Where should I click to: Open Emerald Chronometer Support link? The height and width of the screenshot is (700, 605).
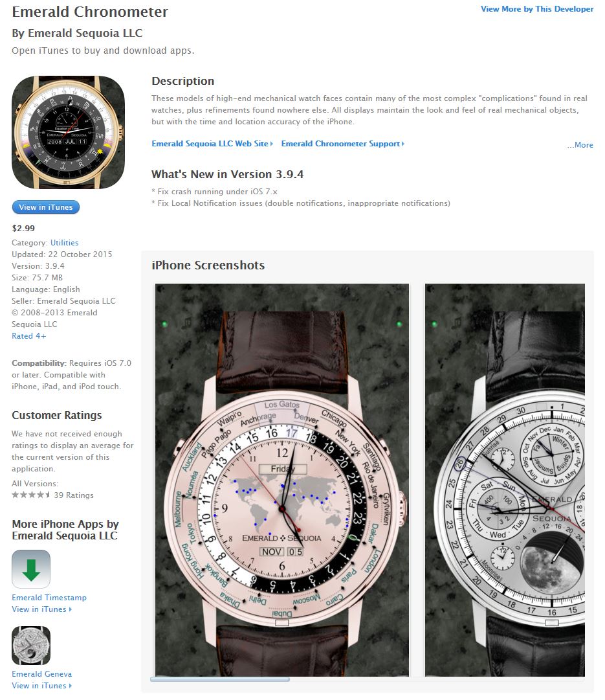pyautogui.click(x=340, y=144)
